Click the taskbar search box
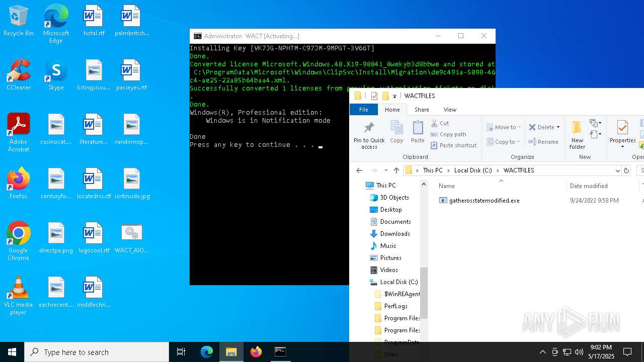 pos(97,352)
